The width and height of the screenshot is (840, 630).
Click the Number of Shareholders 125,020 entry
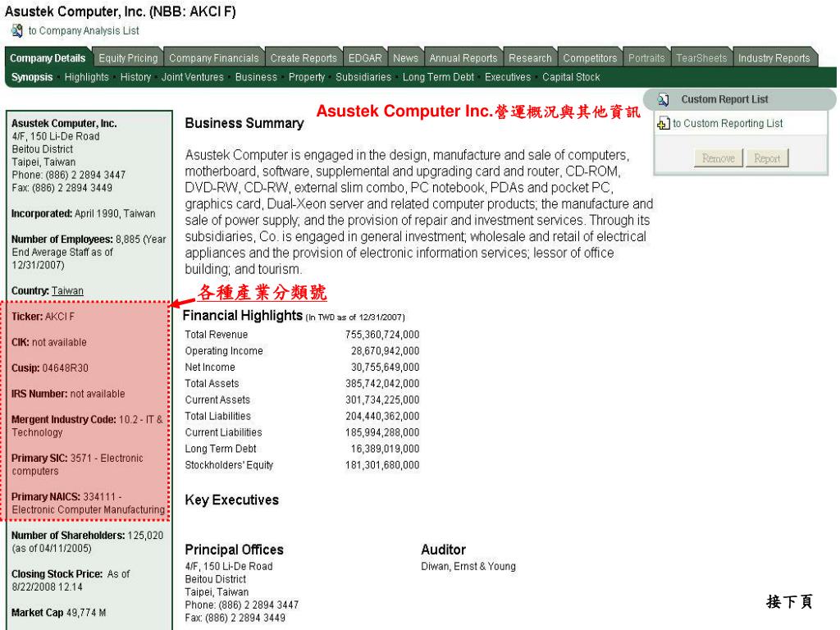click(x=87, y=541)
